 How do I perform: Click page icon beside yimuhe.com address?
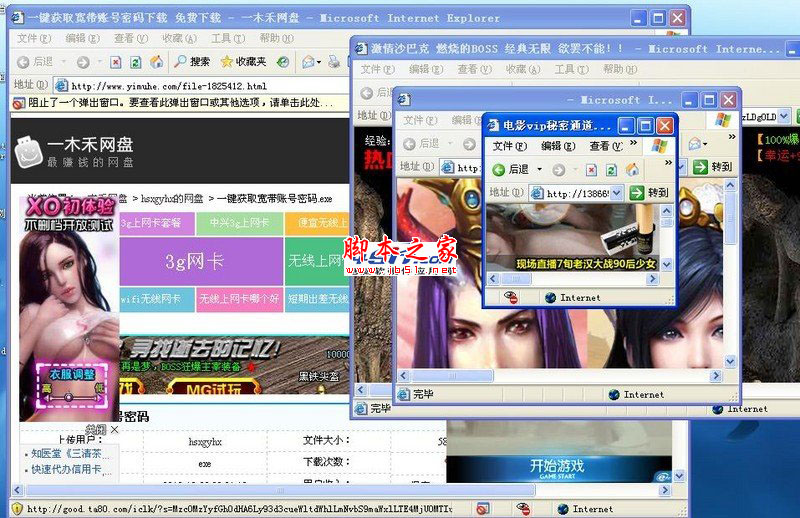click(x=61, y=85)
